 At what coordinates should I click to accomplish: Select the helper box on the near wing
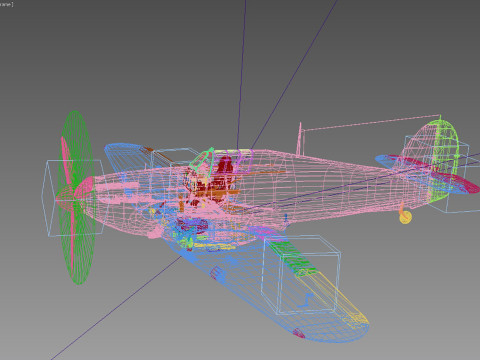pos(300,274)
